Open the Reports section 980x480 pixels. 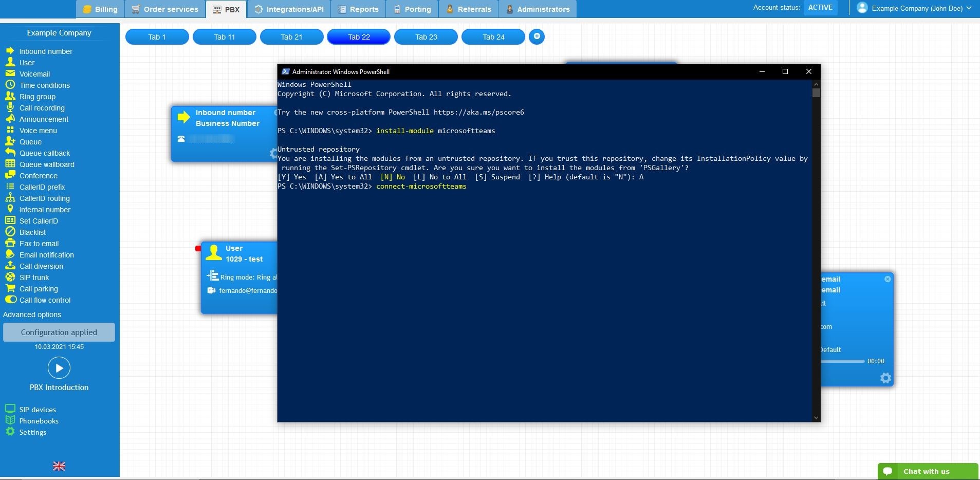click(x=357, y=9)
